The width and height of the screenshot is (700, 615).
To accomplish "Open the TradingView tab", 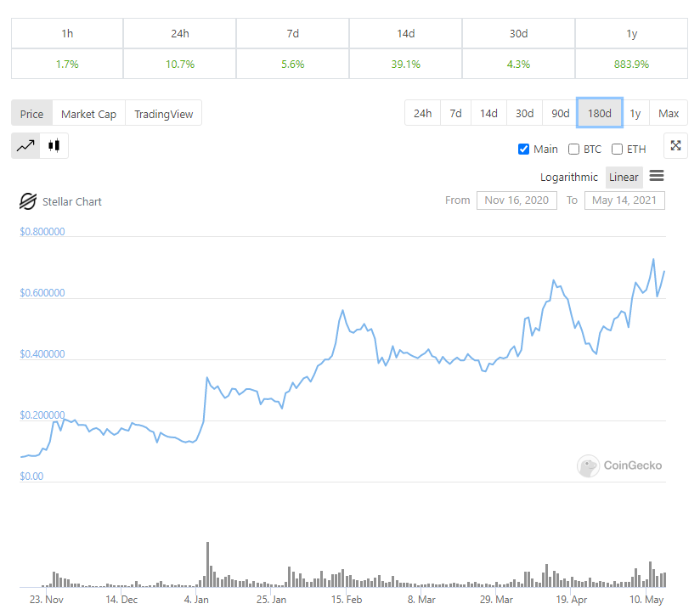I will (x=163, y=115).
